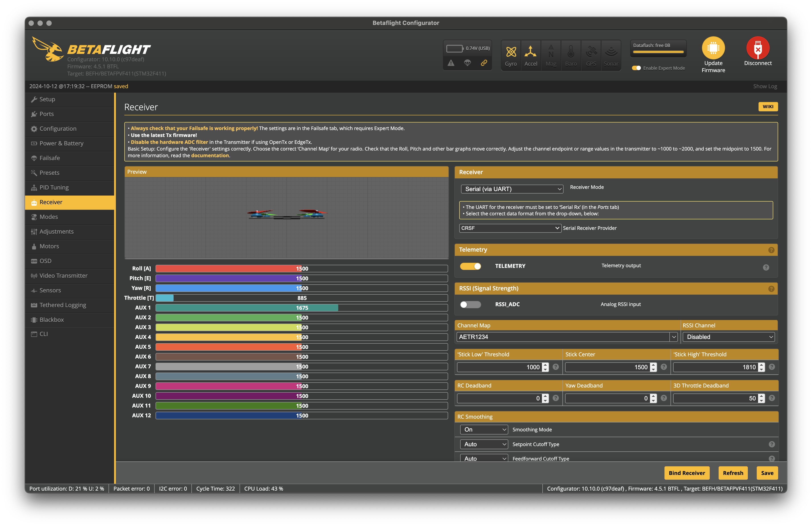The image size is (812, 526).
Task: Click the failsafe parachute status icon
Action: point(468,63)
